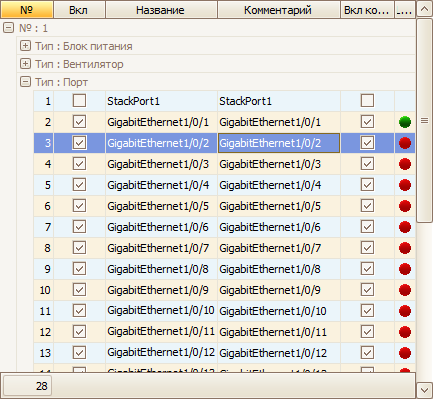Select comment cell GigabitEthernet1/0/4

click(279, 185)
